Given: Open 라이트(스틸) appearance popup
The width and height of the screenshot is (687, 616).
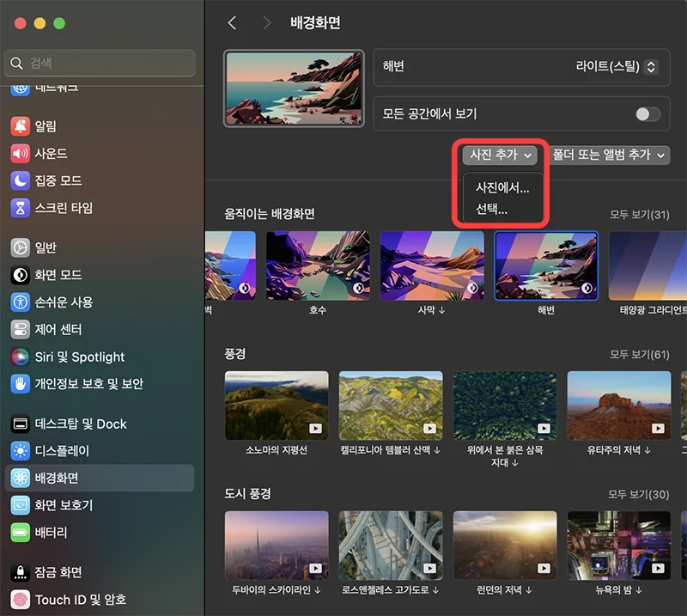Looking at the screenshot, I should click(617, 67).
